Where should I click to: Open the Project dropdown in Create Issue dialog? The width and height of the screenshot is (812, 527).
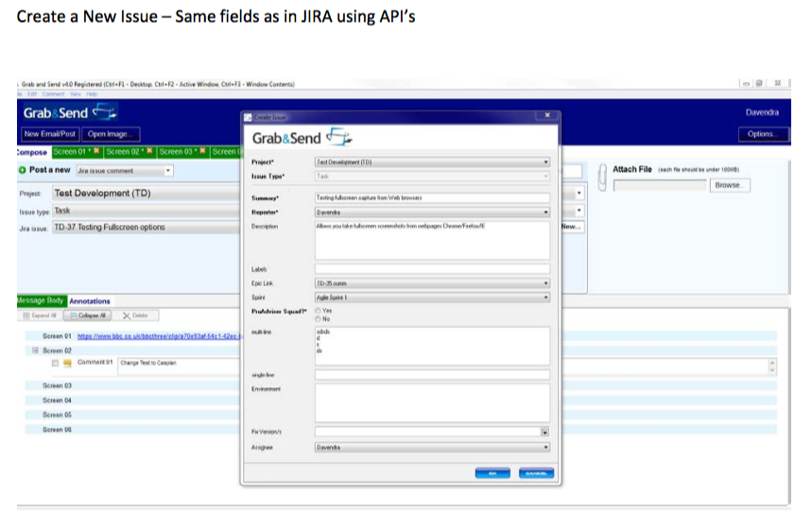[x=545, y=162]
